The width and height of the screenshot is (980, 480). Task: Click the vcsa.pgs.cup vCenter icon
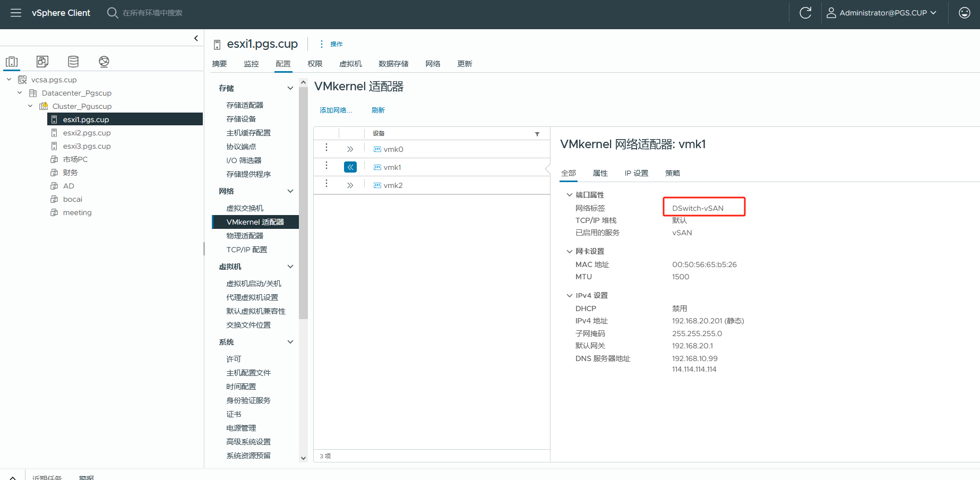(22, 80)
